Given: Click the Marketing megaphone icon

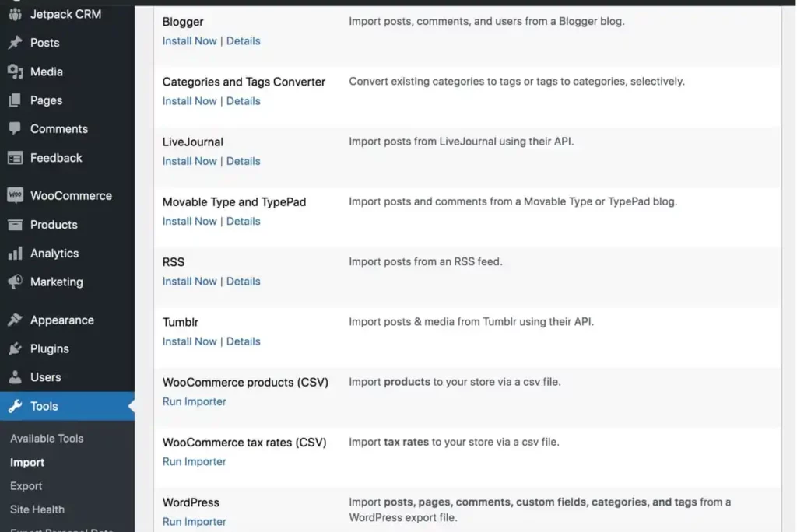Looking at the screenshot, I should (15, 282).
